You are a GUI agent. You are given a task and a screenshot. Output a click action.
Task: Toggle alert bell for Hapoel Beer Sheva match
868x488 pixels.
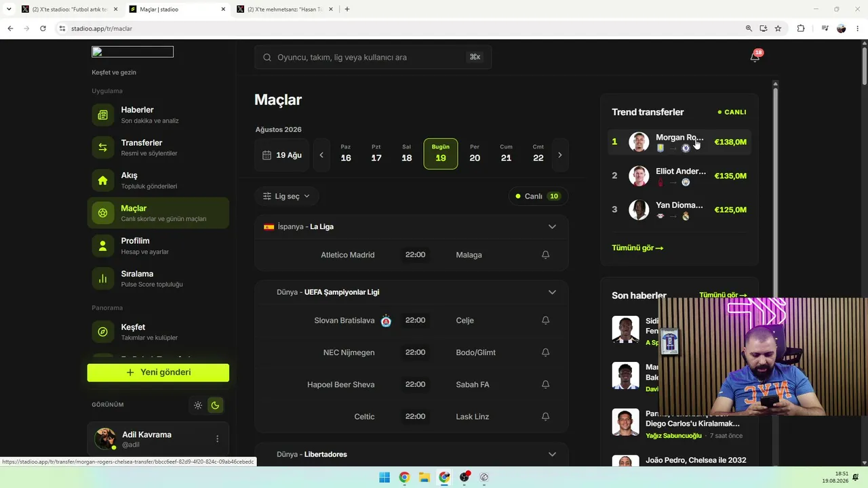point(545,384)
